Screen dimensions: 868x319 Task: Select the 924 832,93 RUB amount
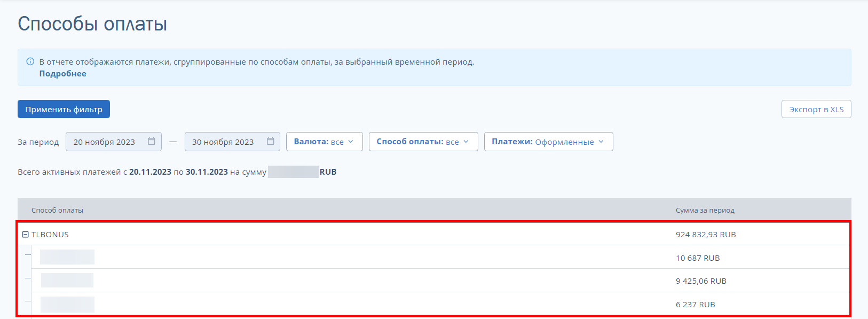click(x=706, y=235)
